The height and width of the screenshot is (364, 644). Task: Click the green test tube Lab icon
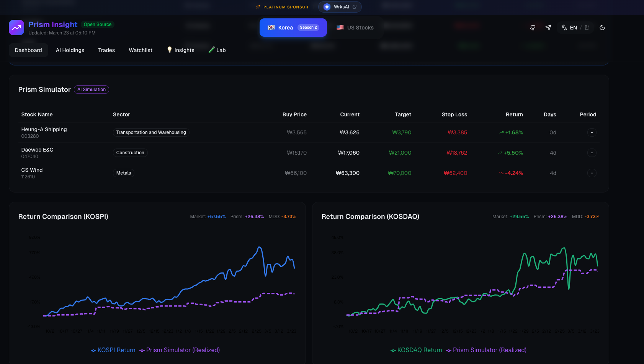(211, 50)
